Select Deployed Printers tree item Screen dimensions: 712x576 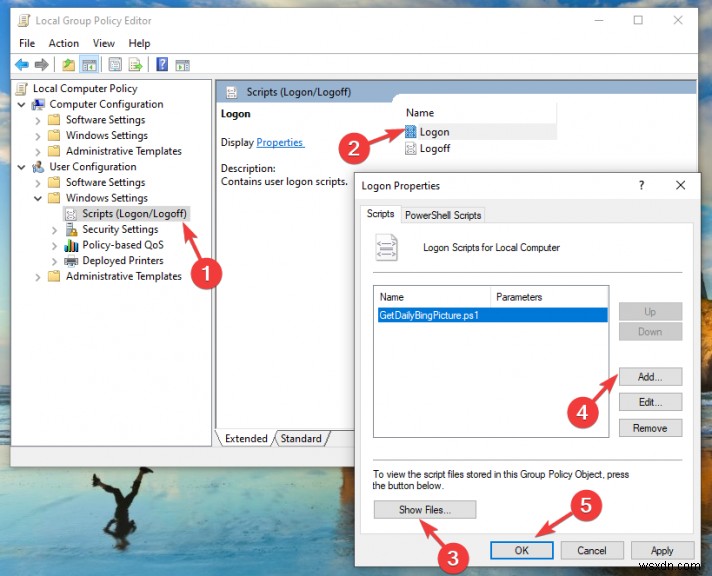tap(123, 261)
